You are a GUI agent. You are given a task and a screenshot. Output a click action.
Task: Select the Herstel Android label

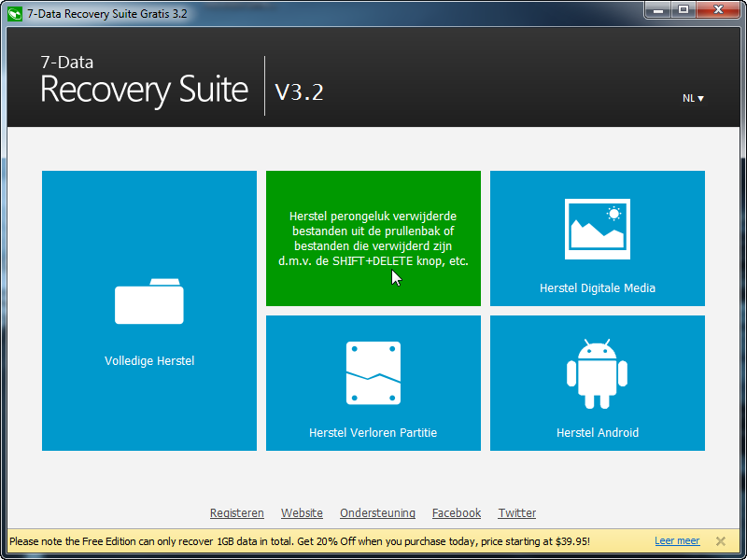(598, 433)
